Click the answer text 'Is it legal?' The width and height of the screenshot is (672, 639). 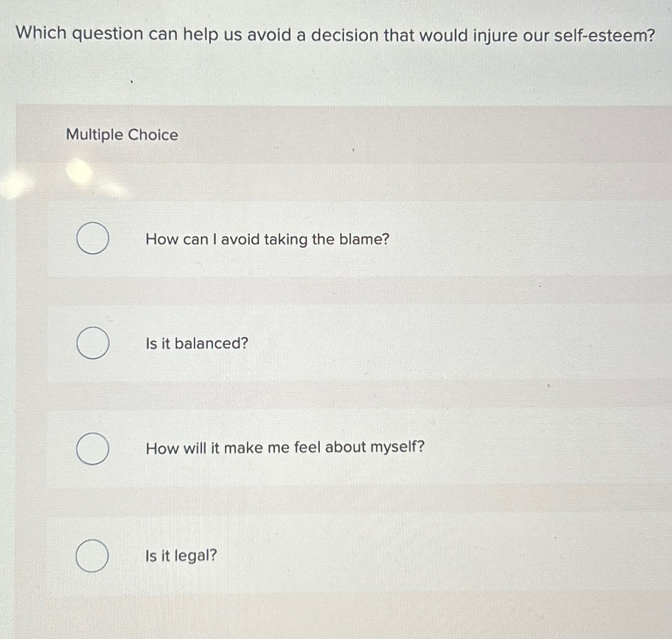[x=181, y=555]
